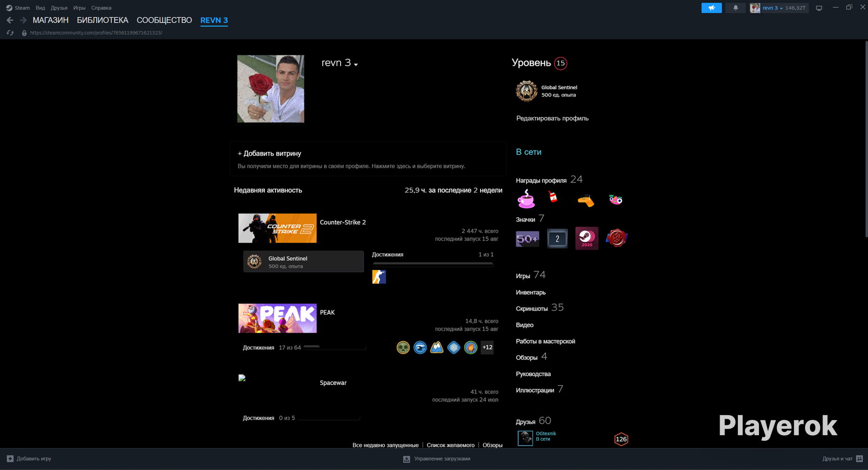Open the red ketchup bottle profile award
Screen dimensions: 868x470
(553, 197)
